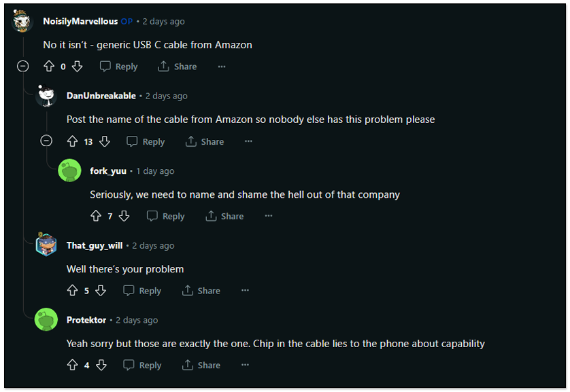This screenshot has width=570, height=392.
Task: Reply to DanUnbreakable's comment
Action: click(146, 141)
